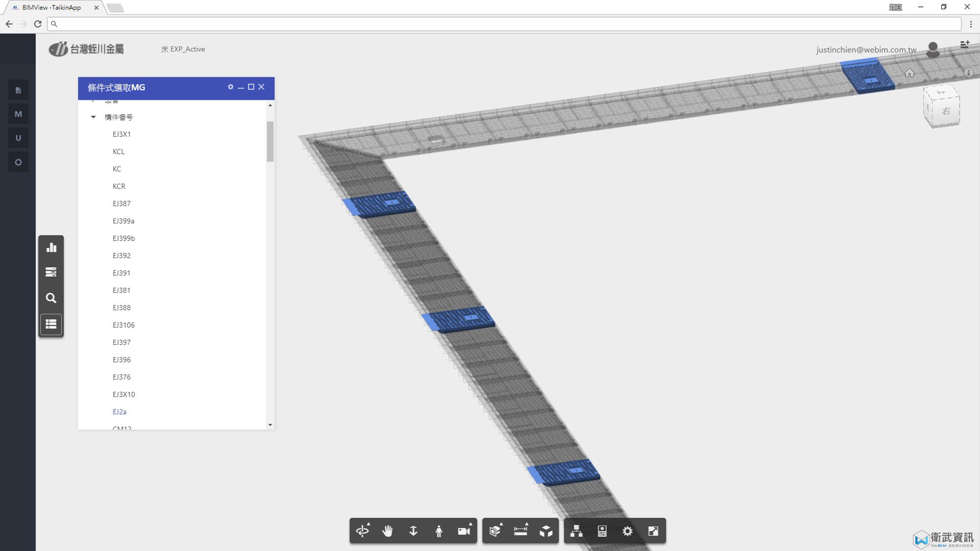Select EJ3106 in the component list
980x551 pixels.
tap(123, 325)
